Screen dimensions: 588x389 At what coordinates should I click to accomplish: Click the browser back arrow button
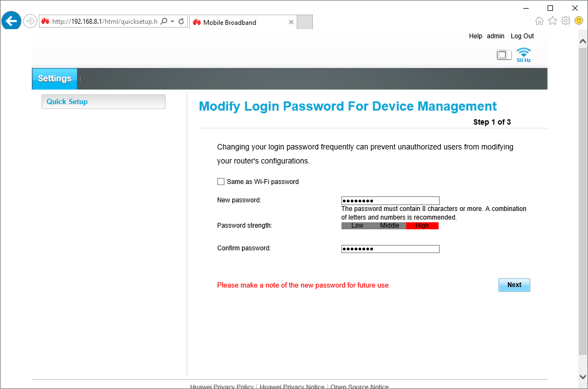11,22
